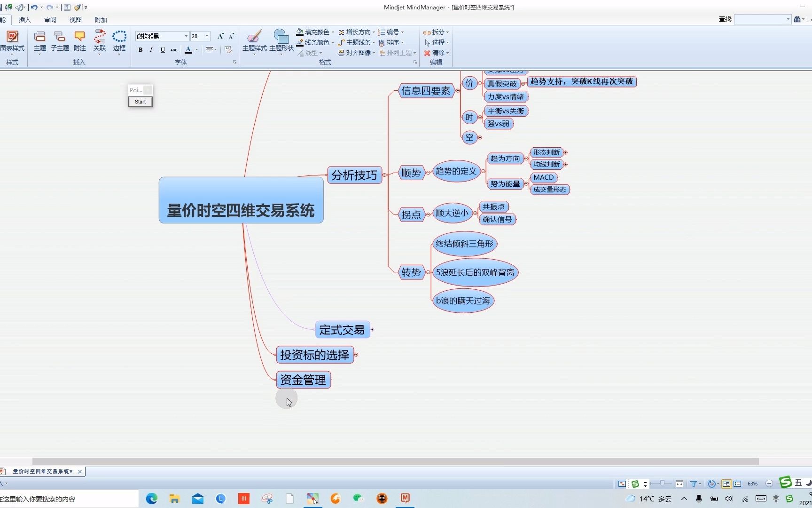The width and height of the screenshot is (812, 508).
Task: Click the fit map to window icon
Action: (679, 484)
